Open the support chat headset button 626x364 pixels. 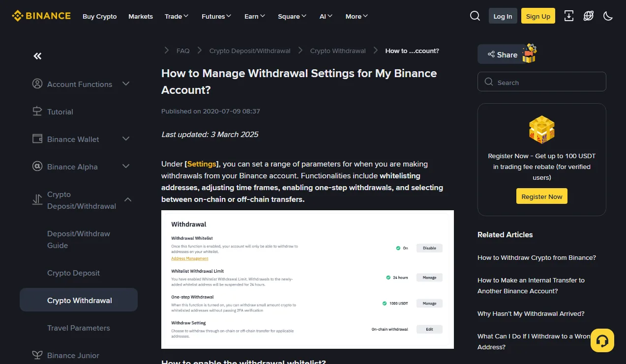[602, 340]
